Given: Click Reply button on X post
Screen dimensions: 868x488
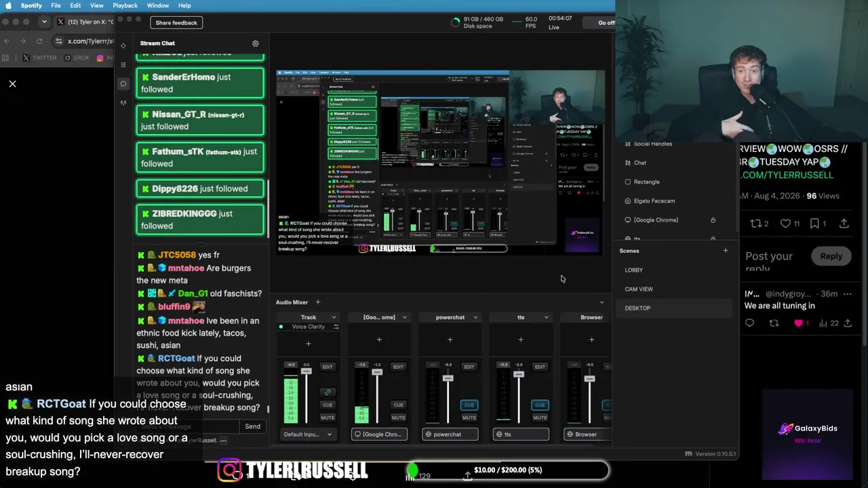Looking at the screenshot, I should click(831, 256).
